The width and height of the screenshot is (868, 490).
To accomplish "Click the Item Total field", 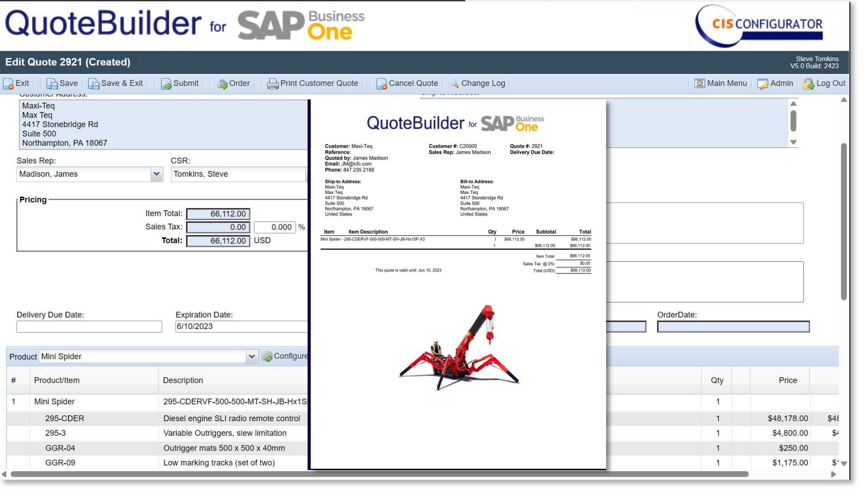I will [218, 214].
